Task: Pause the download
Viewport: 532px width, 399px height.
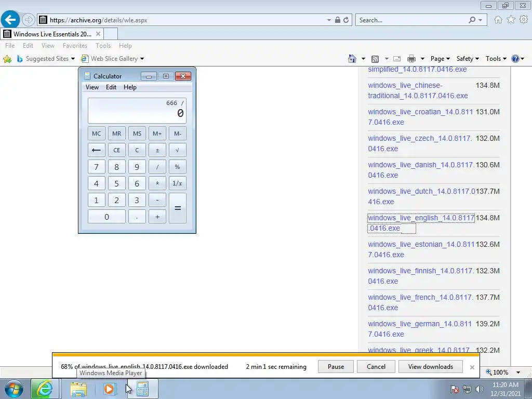Action: tap(336, 367)
